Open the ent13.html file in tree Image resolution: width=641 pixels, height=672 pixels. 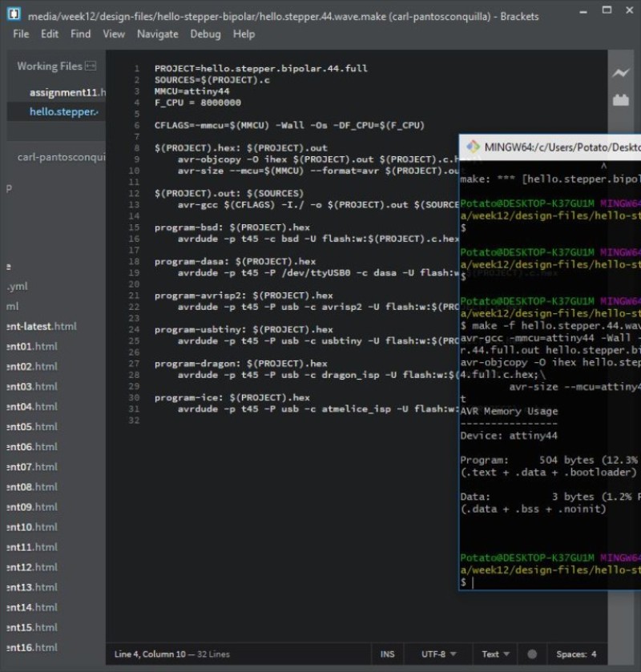(32, 587)
